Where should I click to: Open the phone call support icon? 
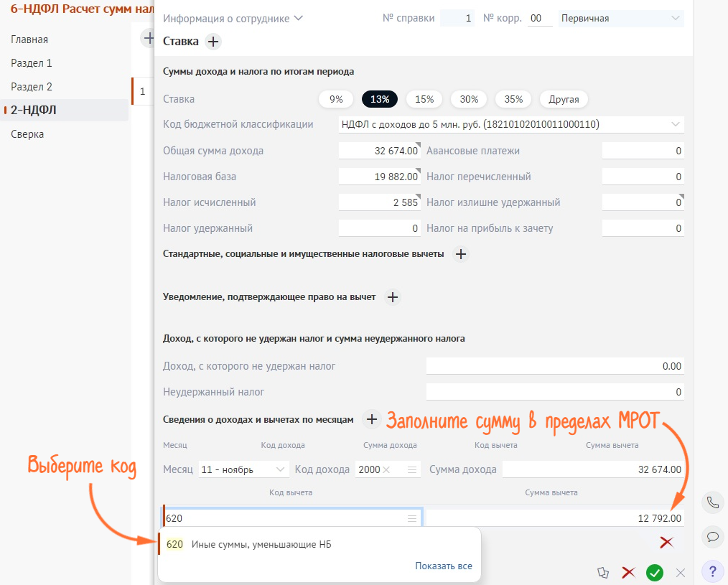pyautogui.click(x=712, y=502)
